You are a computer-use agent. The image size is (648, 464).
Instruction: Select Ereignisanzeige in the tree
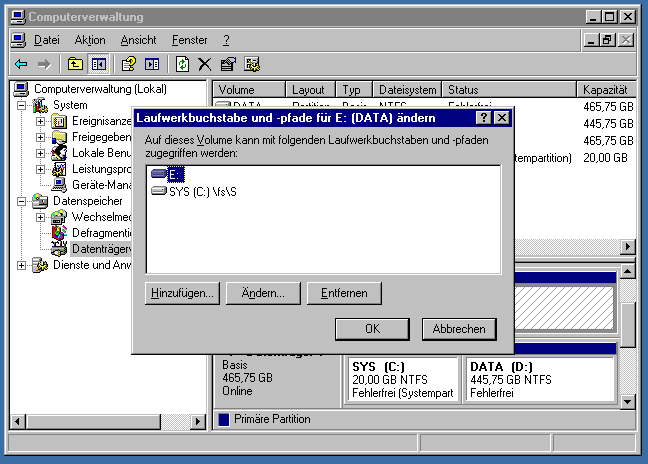(x=101, y=121)
